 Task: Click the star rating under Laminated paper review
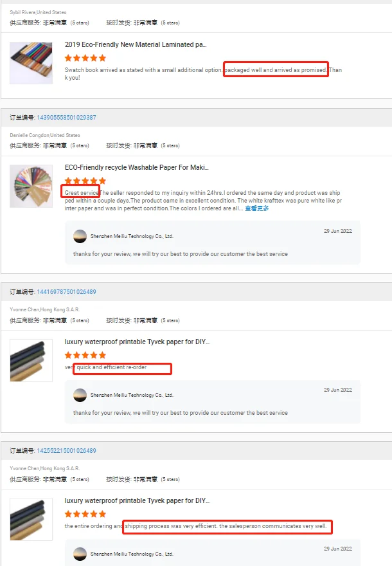point(85,58)
